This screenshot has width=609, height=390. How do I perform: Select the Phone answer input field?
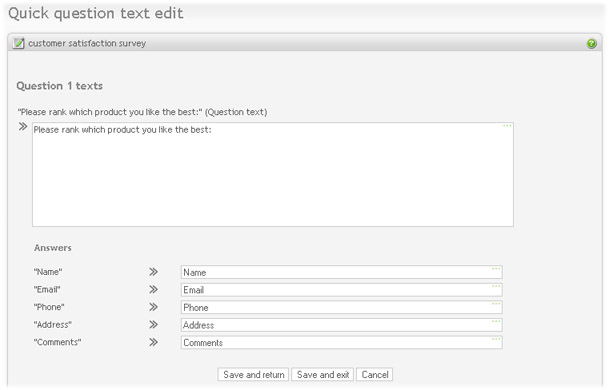click(x=342, y=307)
